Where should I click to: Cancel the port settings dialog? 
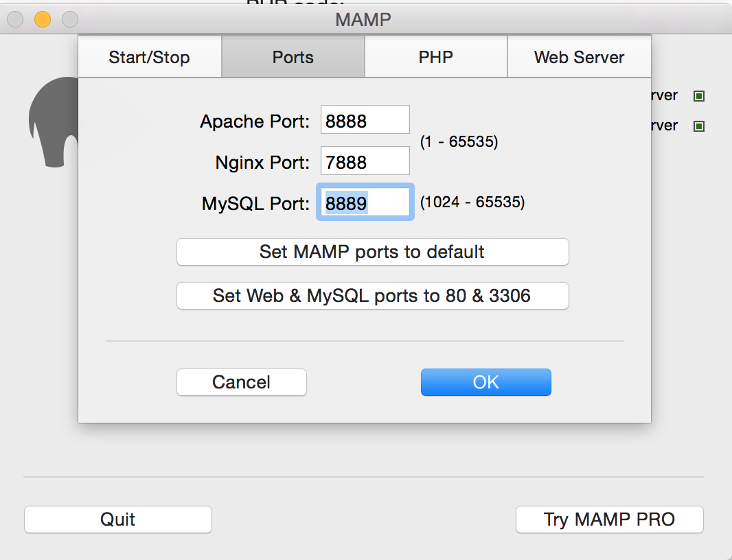(241, 382)
